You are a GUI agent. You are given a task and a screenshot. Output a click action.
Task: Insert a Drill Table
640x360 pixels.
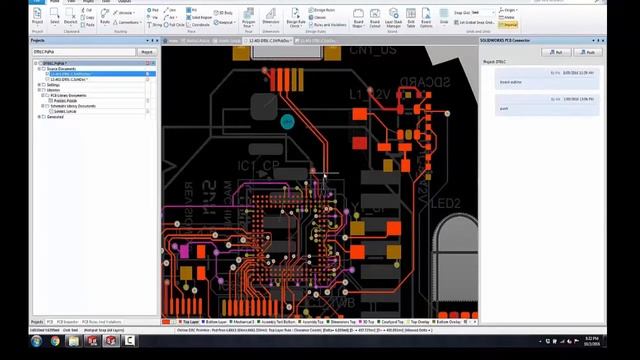[411, 18]
